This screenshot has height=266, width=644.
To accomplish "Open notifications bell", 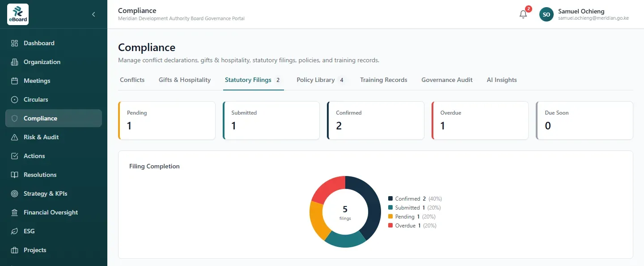I will [523, 14].
